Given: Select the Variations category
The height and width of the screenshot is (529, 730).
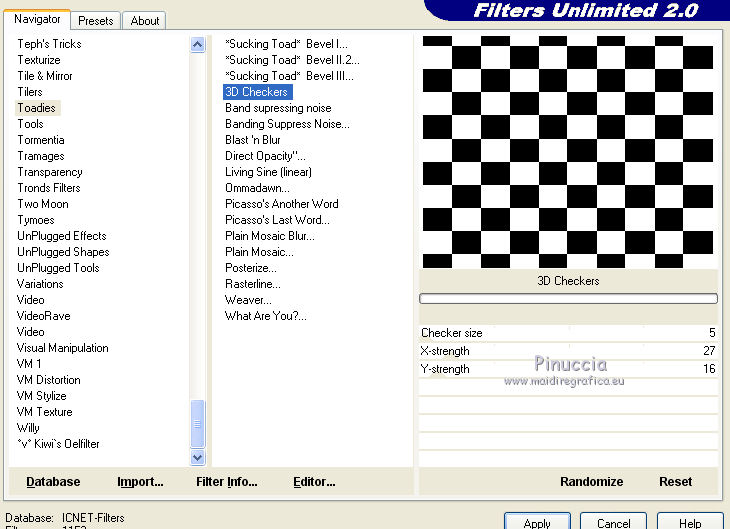Looking at the screenshot, I should pos(40,284).
